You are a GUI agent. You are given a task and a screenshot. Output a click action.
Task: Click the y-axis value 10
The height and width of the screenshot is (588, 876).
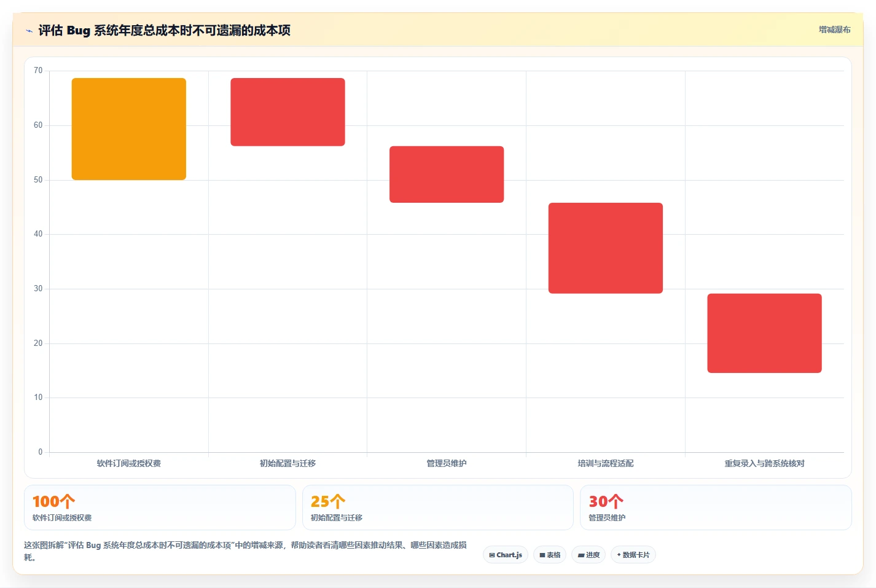click(38, 398)
